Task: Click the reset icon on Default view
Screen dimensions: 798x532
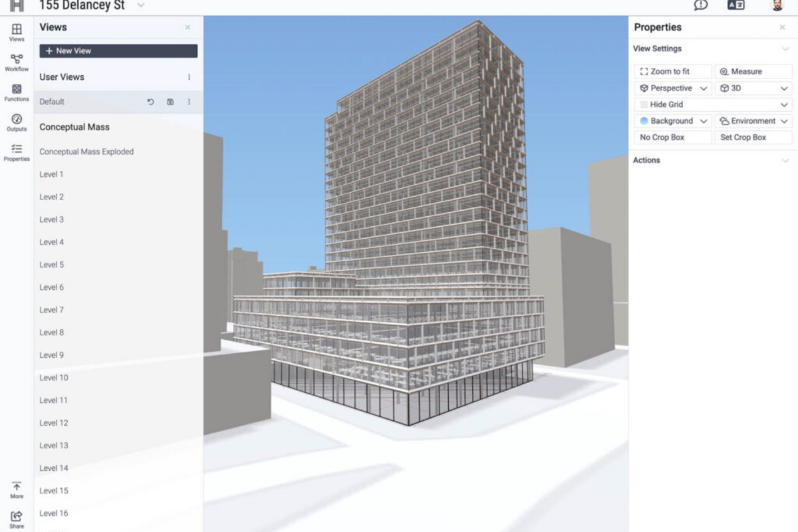Action: (150, 102)
